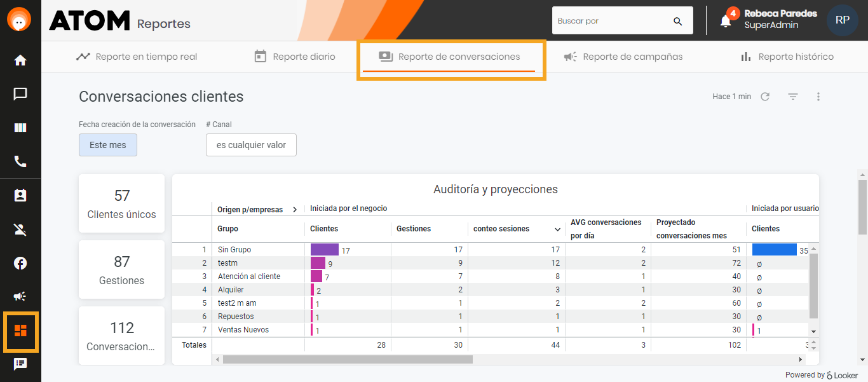
Task: Open the notifications bell
Action: (726, 21)
